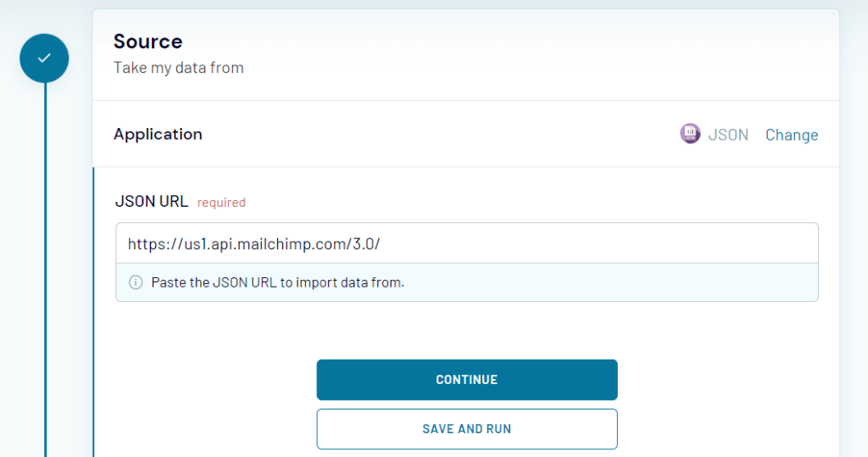Click the vertical step progress line
The width and height of the screenshot is (868, 457).
(x=45, y=254)
